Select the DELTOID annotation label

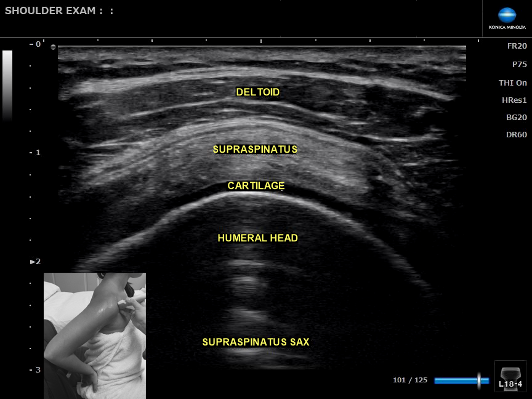pyautogui.click(x=257, y=92)
